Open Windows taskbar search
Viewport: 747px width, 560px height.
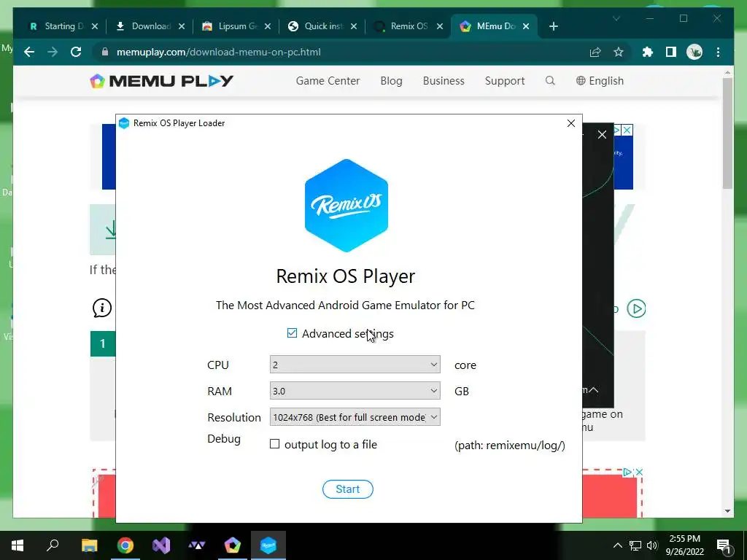pyautogui.click(x=53, y=545)
